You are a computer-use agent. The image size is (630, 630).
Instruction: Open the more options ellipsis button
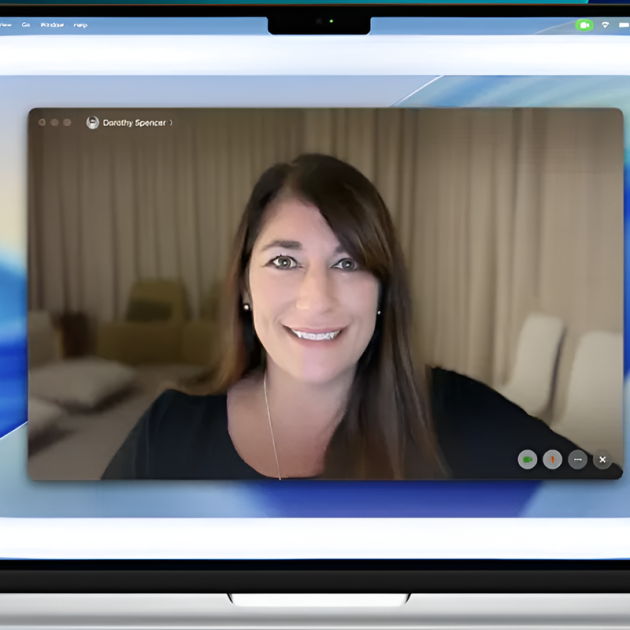coord(577,459)
